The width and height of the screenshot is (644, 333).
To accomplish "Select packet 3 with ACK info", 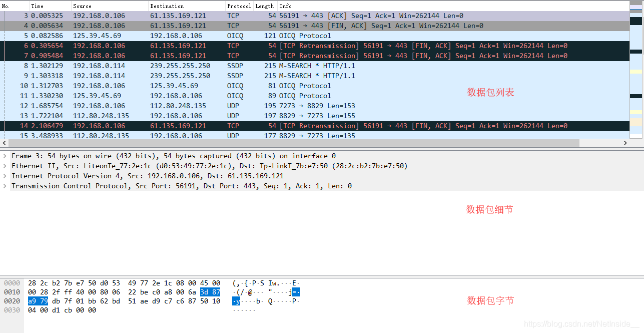I will pyautogui.click(x=315, y=16).
